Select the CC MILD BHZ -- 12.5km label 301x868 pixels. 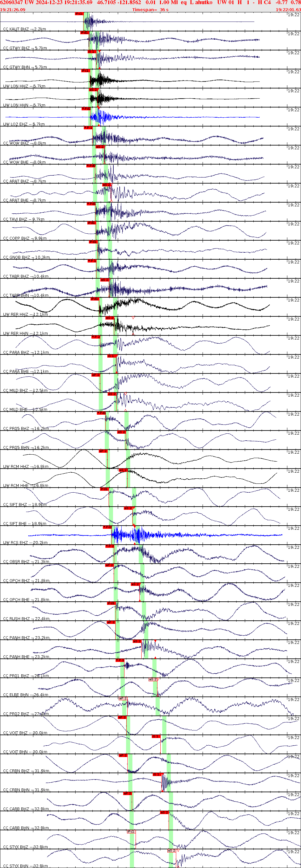pyautogui.click(x=25, y=391)
